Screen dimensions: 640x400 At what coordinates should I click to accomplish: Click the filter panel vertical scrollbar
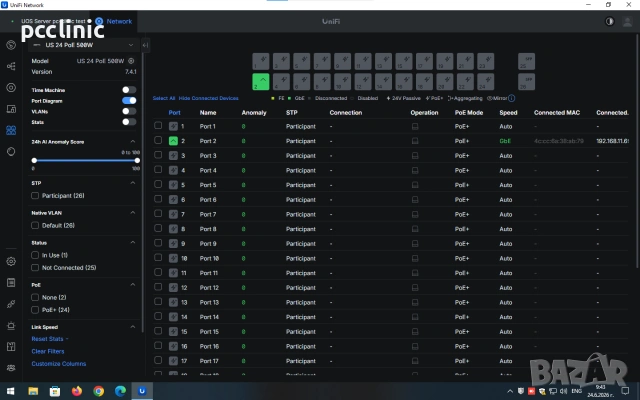click(143, 192)
